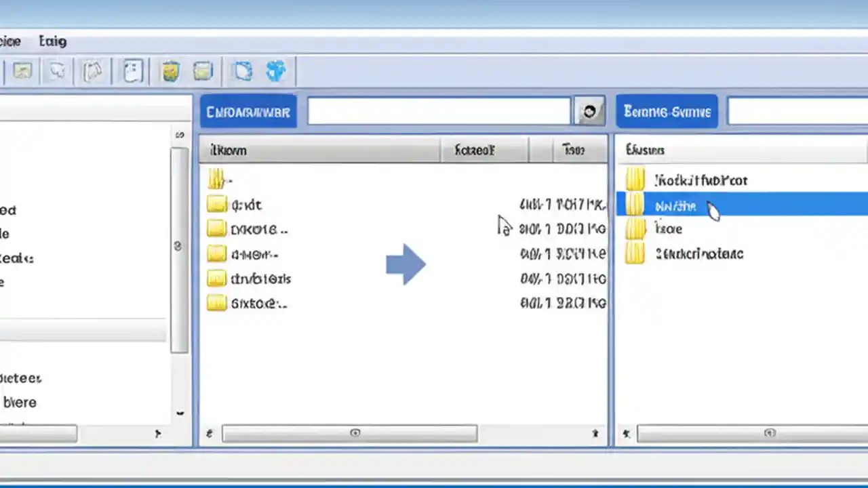Select the blue refresh toolbar icon
The height and width of the screenshot is (488, 868).
(243, 71)
